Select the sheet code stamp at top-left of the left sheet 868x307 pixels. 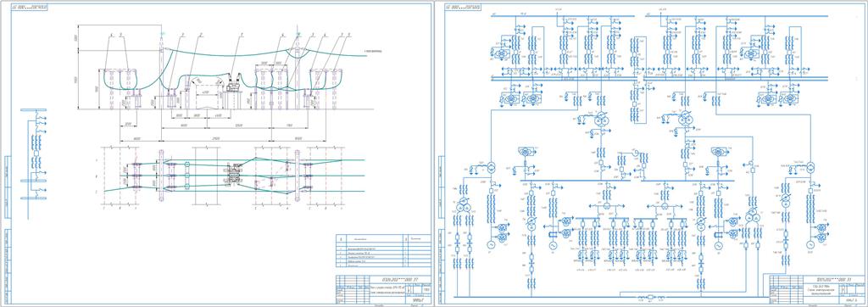click(31, 8)
